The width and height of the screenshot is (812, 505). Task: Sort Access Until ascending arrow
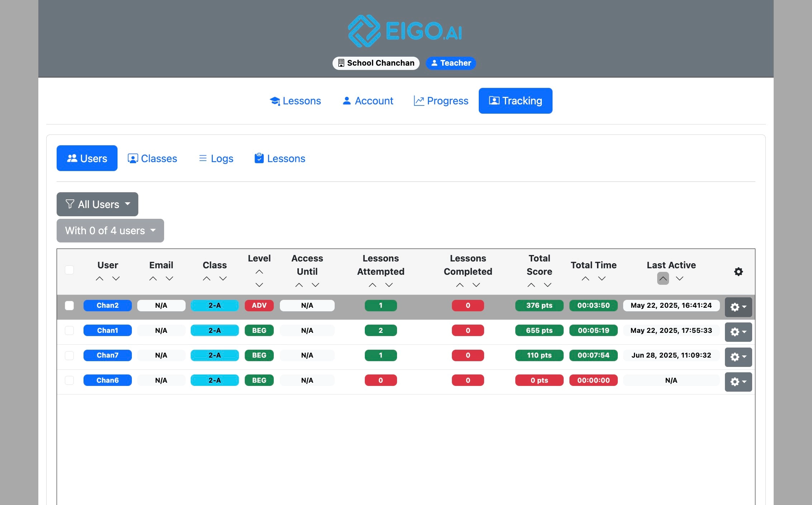299,285
